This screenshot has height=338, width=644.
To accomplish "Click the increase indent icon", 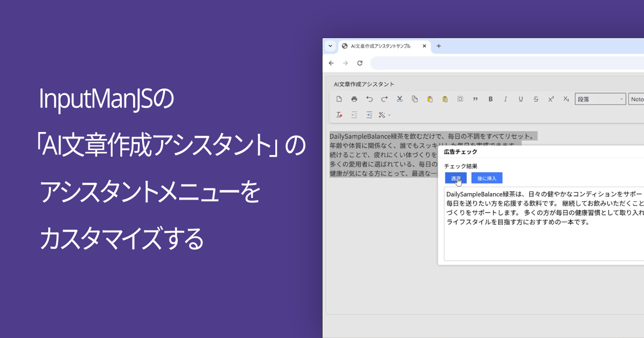I will point(369,114).
